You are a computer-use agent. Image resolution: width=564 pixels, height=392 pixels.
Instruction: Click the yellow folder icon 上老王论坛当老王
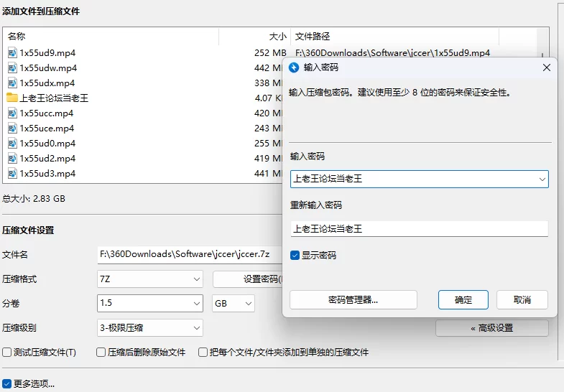[x=12, y=98]
